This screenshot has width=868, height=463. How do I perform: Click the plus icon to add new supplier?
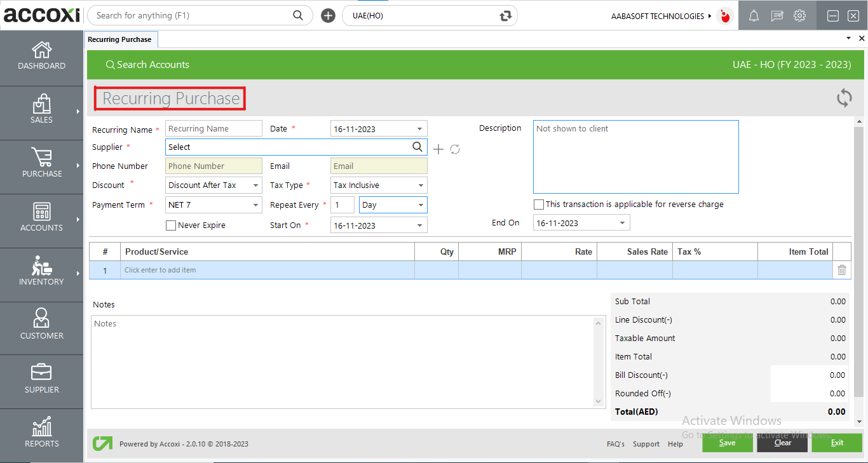pyautogui.click(x=438, y=149)
